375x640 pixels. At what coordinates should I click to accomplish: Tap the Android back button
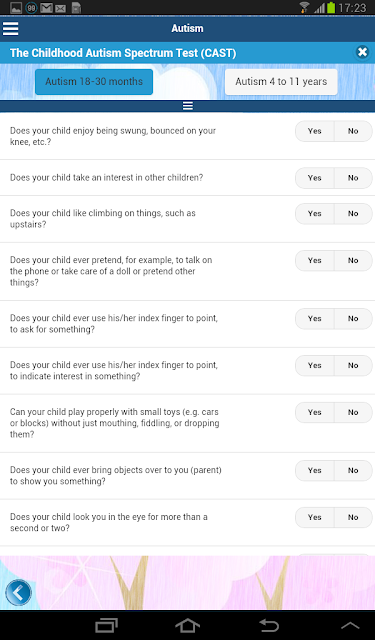click(x=269, y=625)
